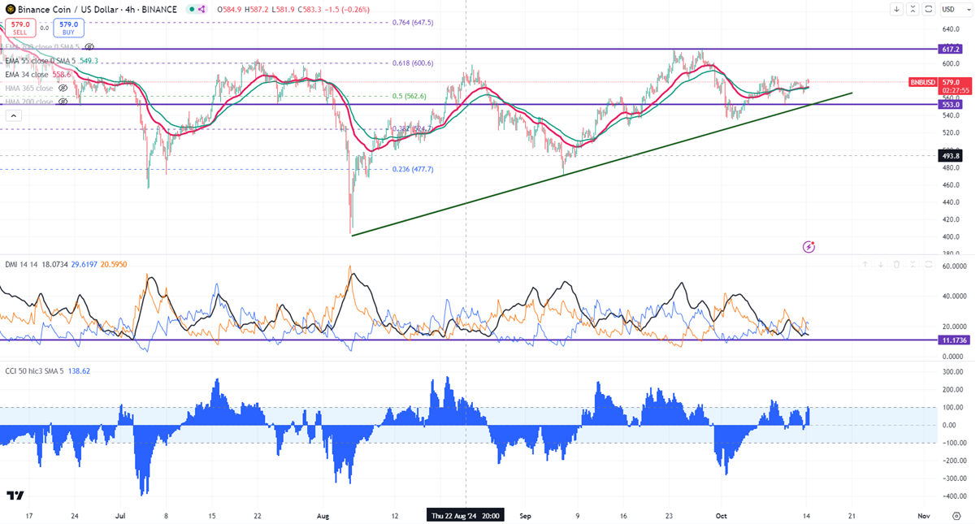Click the H587.2 high price readout
This screenshot has height=524, width=980.
tap(257, 10)
